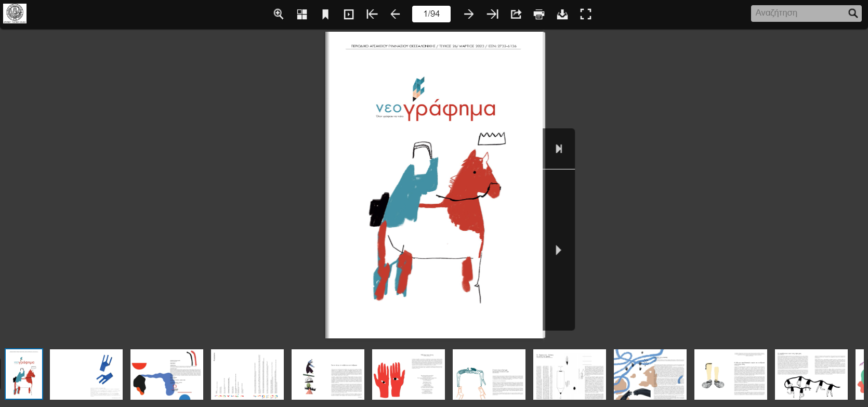Jump to the last page icon
The height and width of the screenshot is (407, 868).
492,14
